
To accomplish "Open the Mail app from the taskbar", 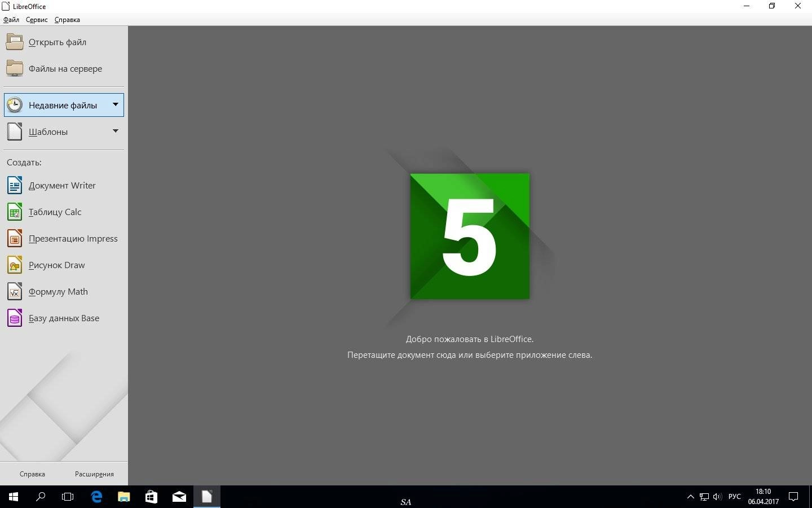I will pos(179,497).
